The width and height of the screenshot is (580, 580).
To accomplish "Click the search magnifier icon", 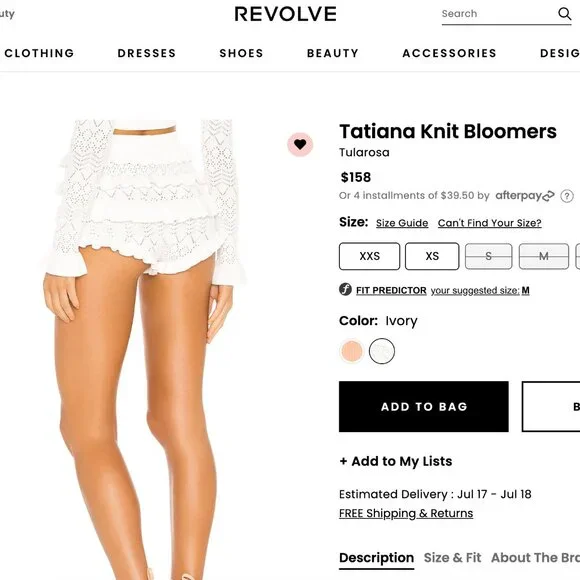I will (564, 14).
